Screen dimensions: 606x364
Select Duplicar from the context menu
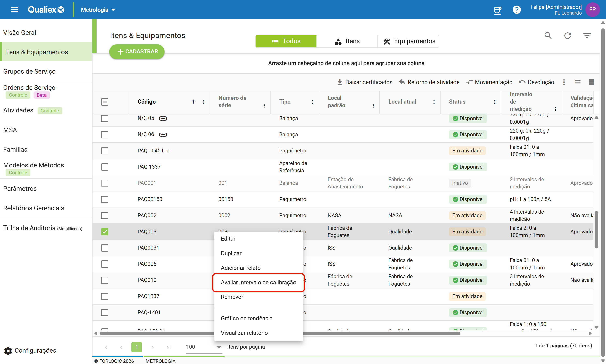258,253
